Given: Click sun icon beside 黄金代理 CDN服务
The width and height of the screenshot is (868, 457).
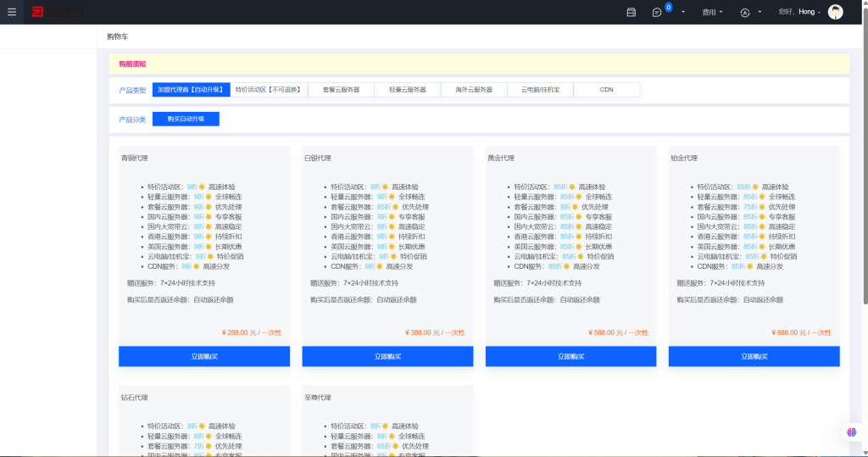Looking at the screenshot, I should pos(566,266).
